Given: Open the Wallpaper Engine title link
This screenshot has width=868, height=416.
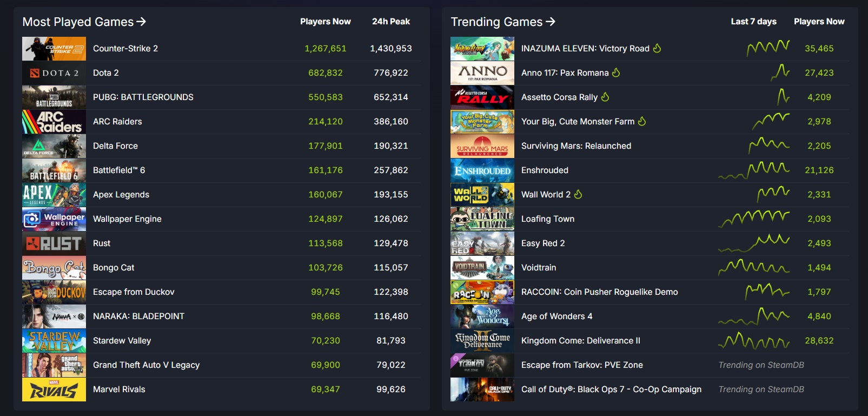Looking at the screenshot, I should pos(127,219).
